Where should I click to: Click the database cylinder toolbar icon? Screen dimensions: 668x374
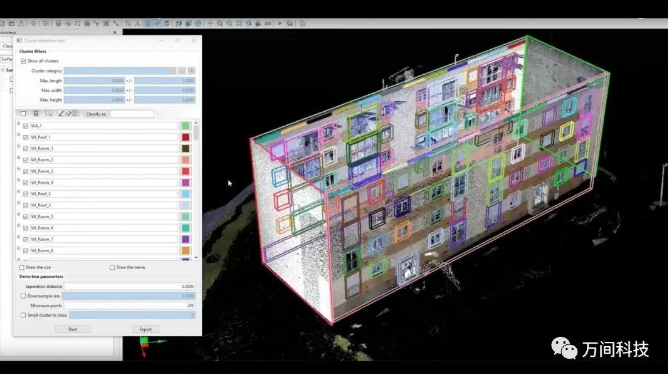(x=58, y=23)
